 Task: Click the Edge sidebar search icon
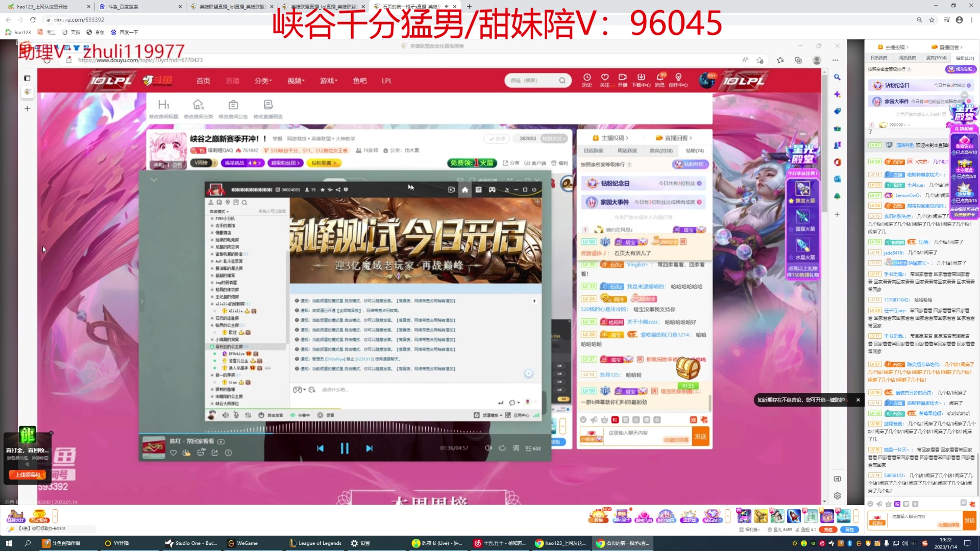837,77
